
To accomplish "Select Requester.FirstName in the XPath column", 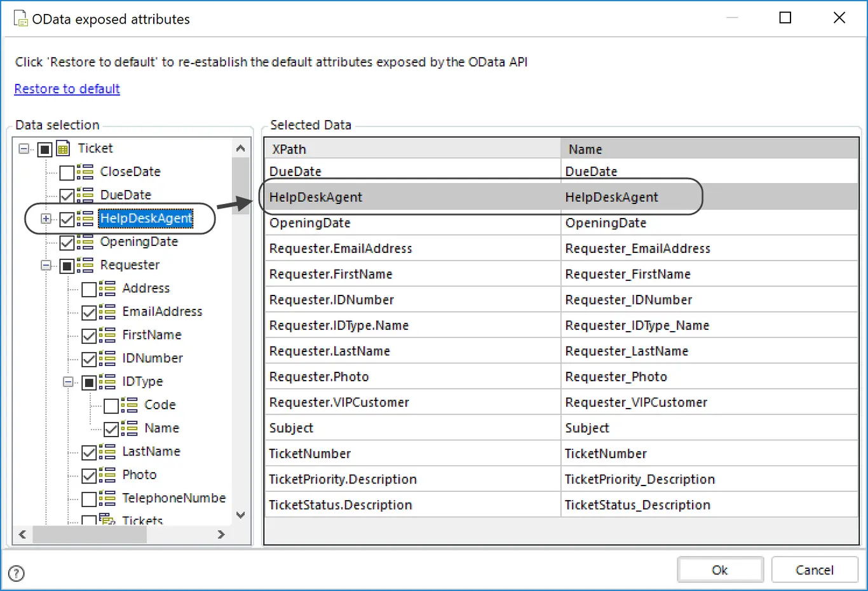I will 413,274.
